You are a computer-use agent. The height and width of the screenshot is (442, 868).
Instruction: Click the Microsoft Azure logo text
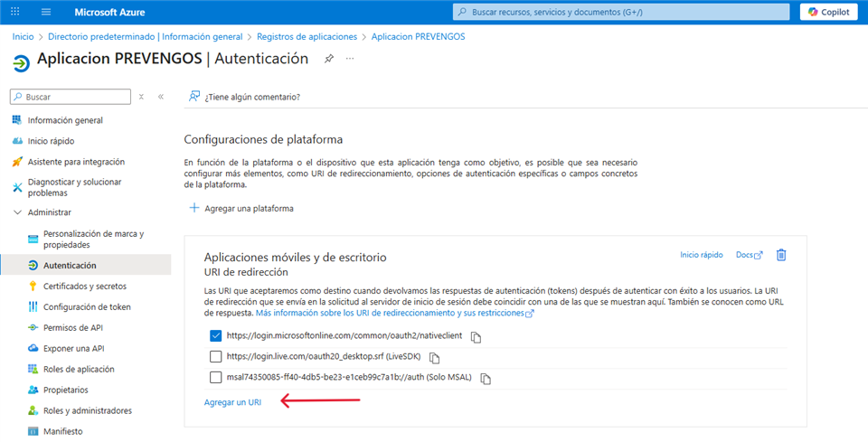click(109, 12)
